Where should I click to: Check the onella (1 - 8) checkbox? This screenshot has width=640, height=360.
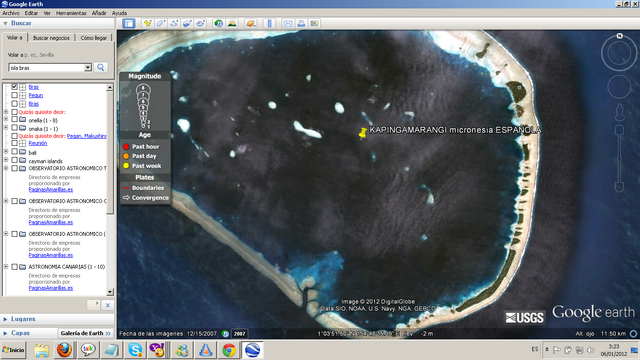click(15, 120)
